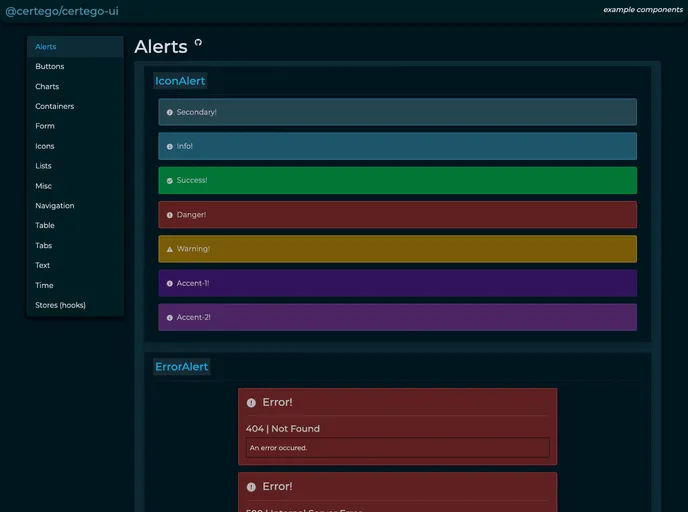The image size is (688, 512).
Task: Click the 'example components' text in header
Action: 643,10
